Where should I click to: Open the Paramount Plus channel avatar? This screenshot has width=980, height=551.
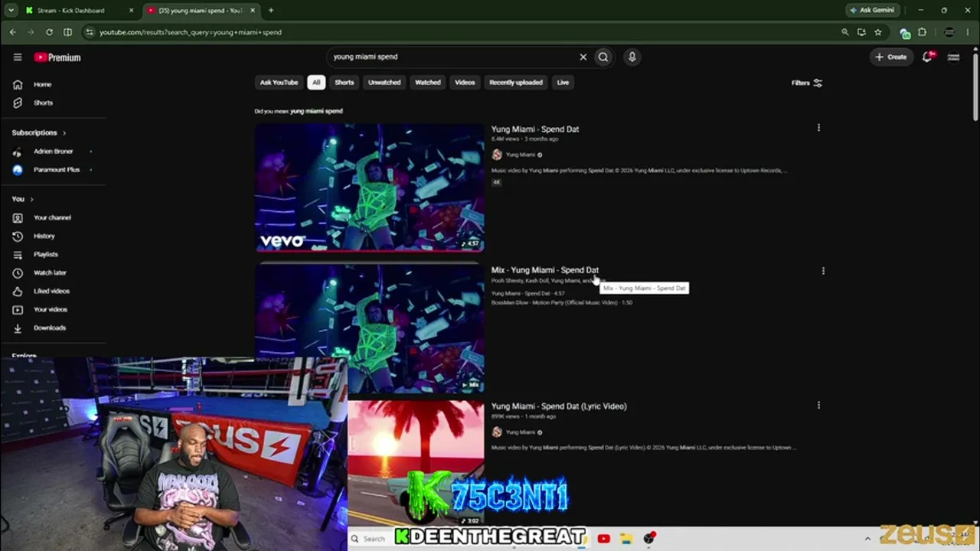18,170
